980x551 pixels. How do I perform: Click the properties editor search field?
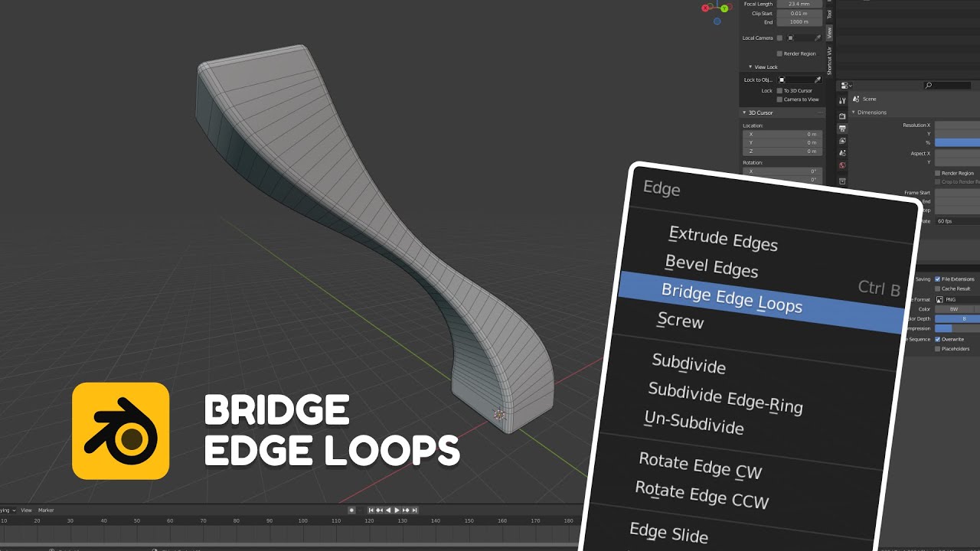947,85
